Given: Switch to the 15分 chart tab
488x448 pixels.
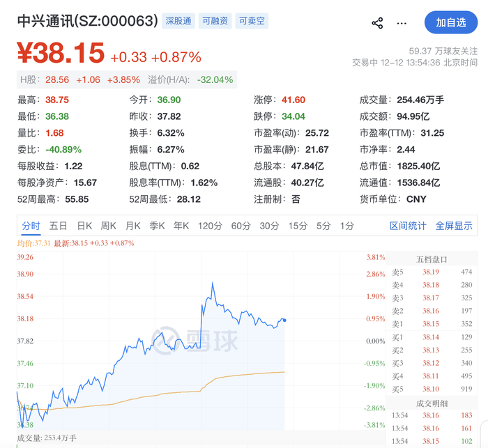Looking at the screenshot, I should [x=298, y=226].
